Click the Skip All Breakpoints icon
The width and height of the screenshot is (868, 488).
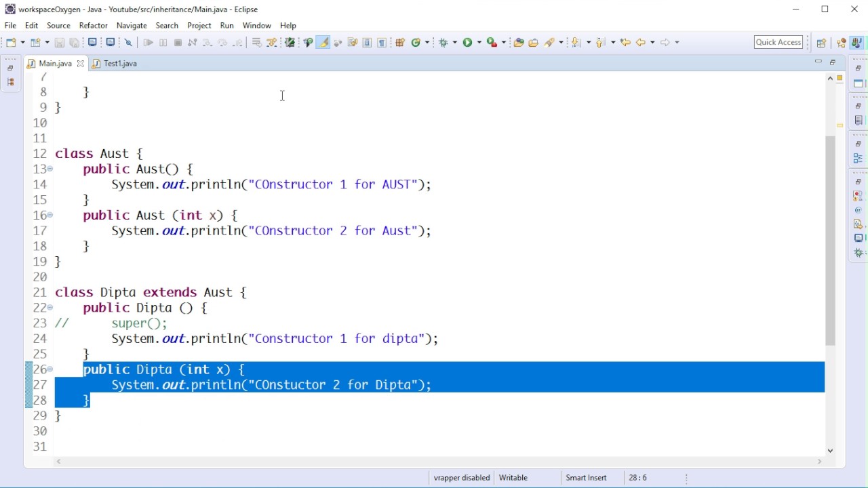pyautogui.click(x=128, y=42)
